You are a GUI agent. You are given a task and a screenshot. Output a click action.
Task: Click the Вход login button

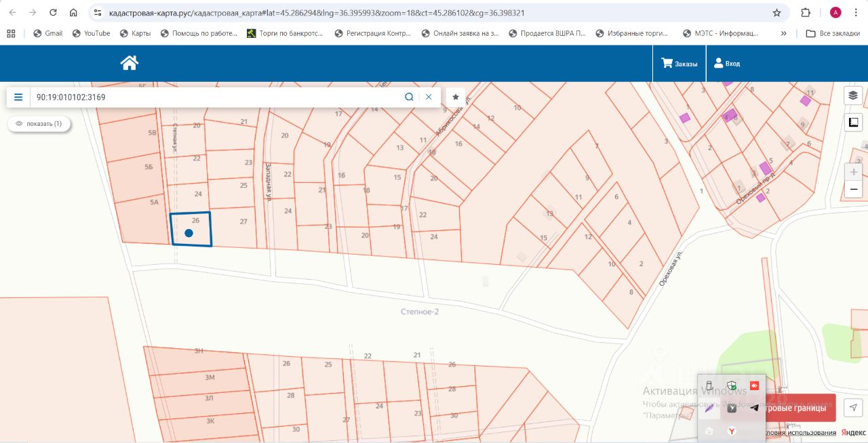coord(727,64)
